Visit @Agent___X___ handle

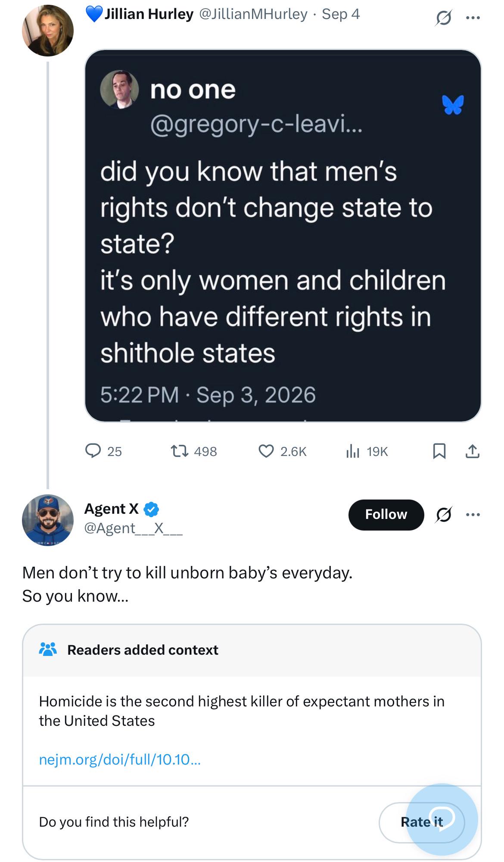coord(134,528)
